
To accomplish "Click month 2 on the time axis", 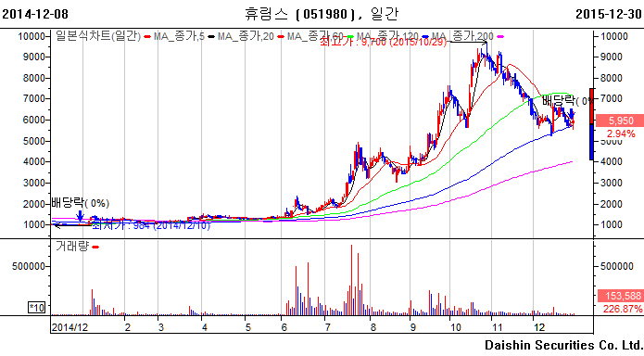I will (x=128, y=327).
